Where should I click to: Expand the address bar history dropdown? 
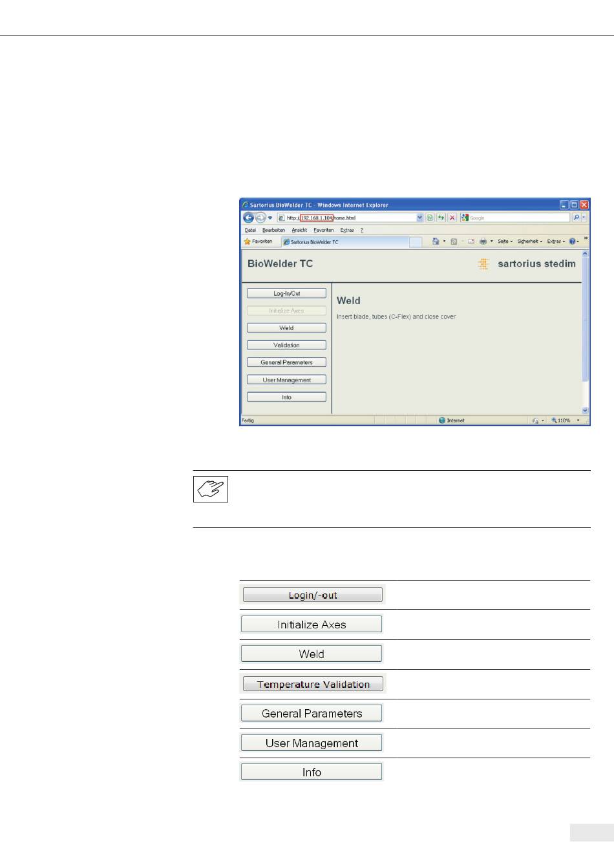(420, 218)
